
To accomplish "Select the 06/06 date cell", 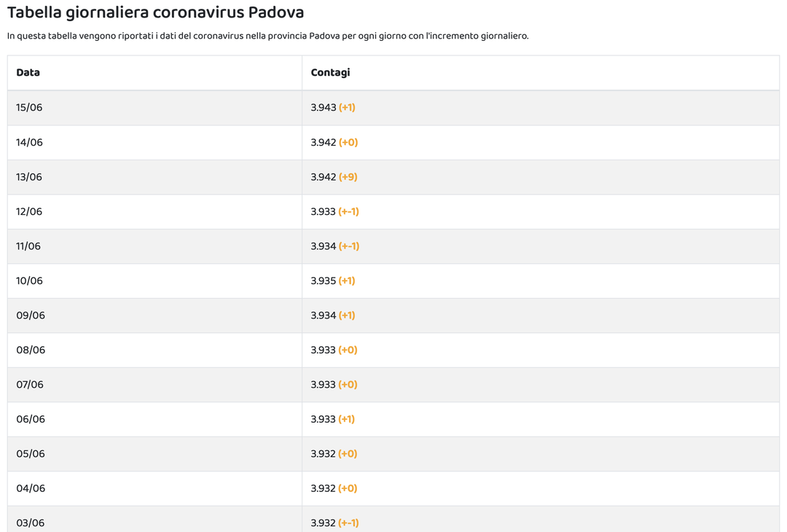I will click(x=31, y=420).
